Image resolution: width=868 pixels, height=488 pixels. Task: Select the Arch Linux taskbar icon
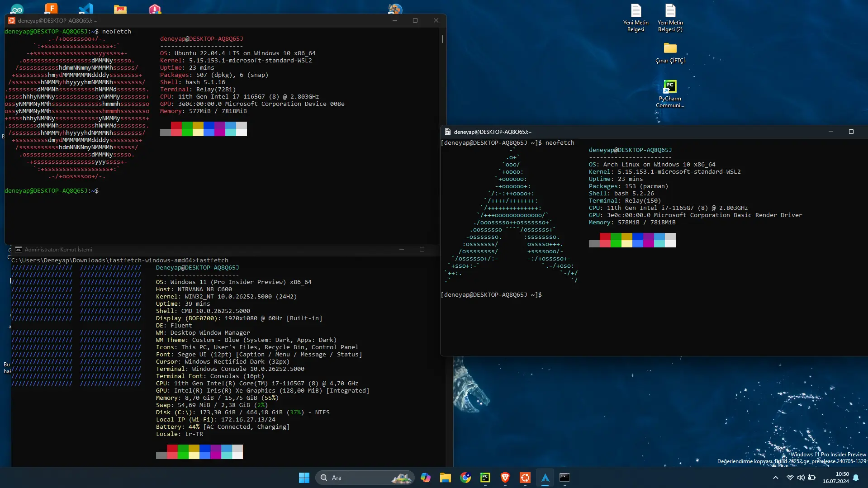pos(545,478)
